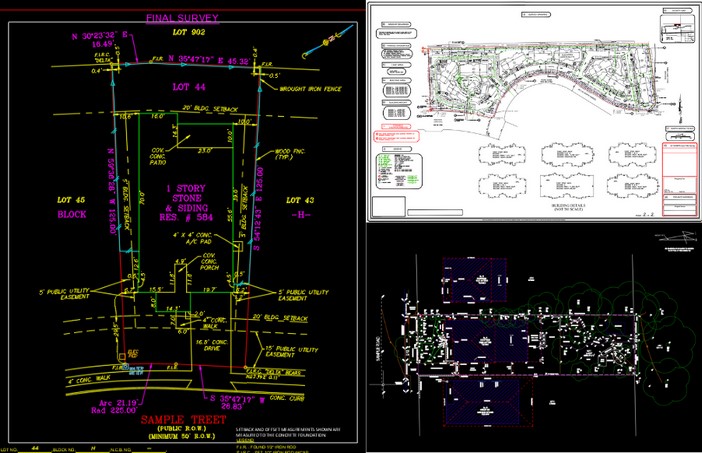Select bearing N 35°47'17" E 45.32'
Screen dimensions: 702x453
[x=208, y=59]
